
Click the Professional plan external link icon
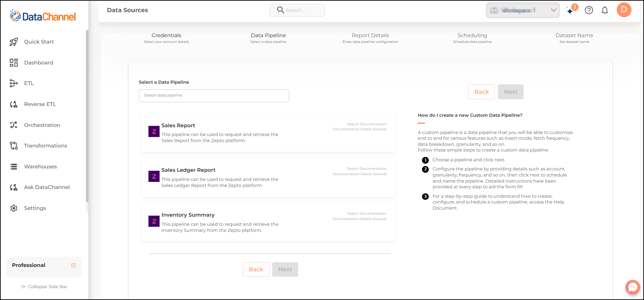(x=74, y=265)
